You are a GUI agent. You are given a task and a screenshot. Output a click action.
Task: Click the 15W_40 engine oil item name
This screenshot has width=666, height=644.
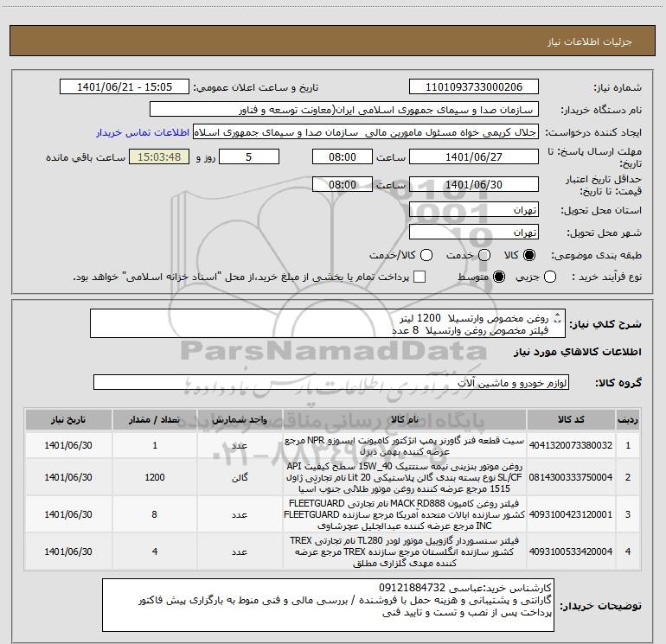405,477
